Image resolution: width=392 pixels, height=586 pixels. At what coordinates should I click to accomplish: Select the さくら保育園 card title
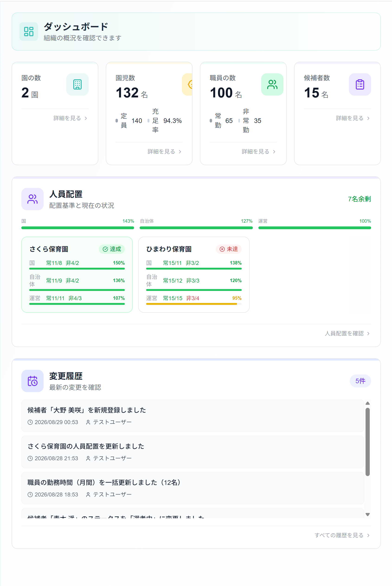[x=49, y=249]
